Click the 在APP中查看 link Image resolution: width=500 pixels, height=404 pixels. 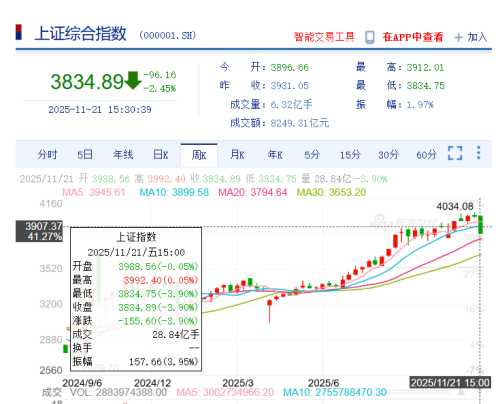pos(413,37)
